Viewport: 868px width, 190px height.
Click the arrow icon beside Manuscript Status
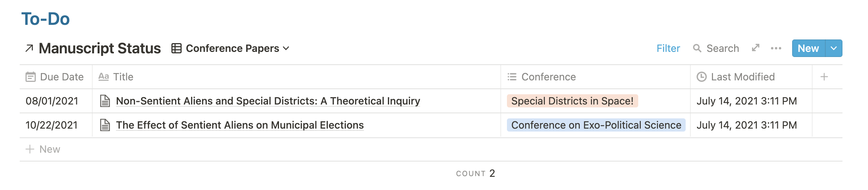(x=29, y=48)
